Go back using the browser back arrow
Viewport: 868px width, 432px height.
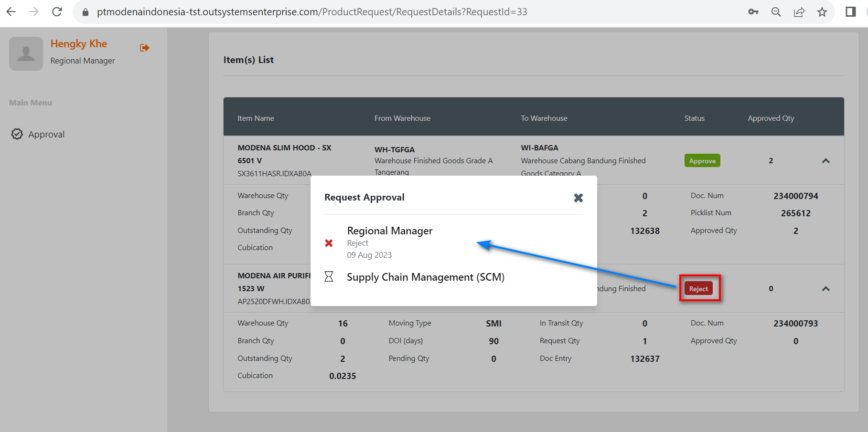[x=11, y=12]
